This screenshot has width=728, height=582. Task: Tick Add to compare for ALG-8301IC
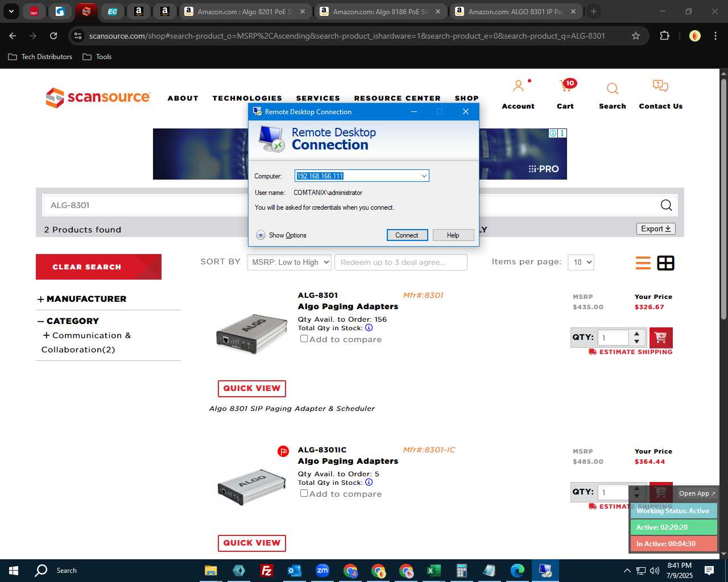pos(304,493)
